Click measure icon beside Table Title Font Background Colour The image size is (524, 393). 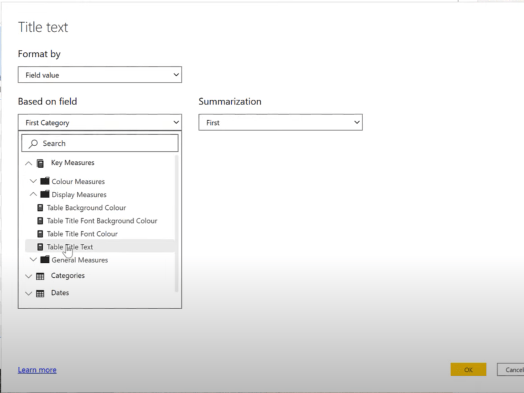pos(40,221)
